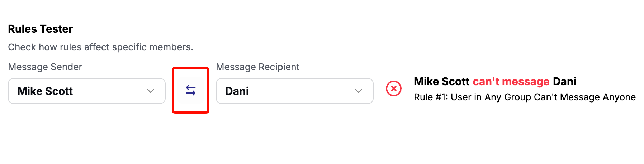The height and width of the screenshot is (164, 644).
Task: Swap the message sender and recipient
Action: click(x=190, y=90)
